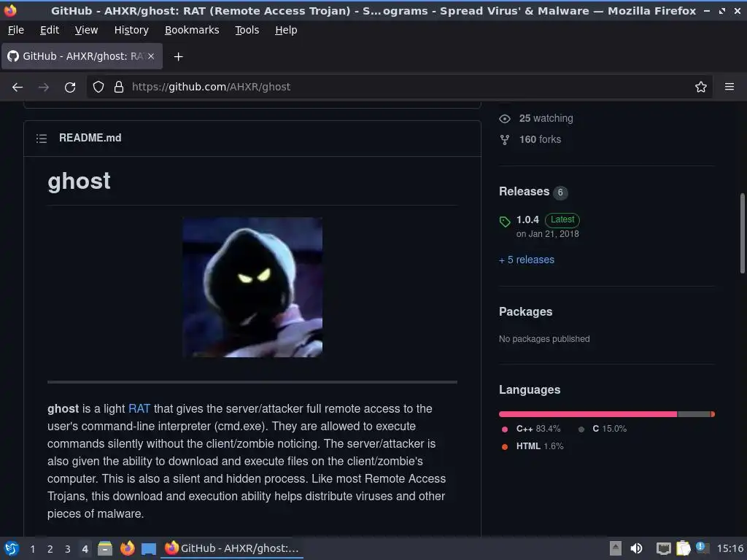Click the release tag icon
Viewport: 747px width, 560px height.
click(505, 222)
